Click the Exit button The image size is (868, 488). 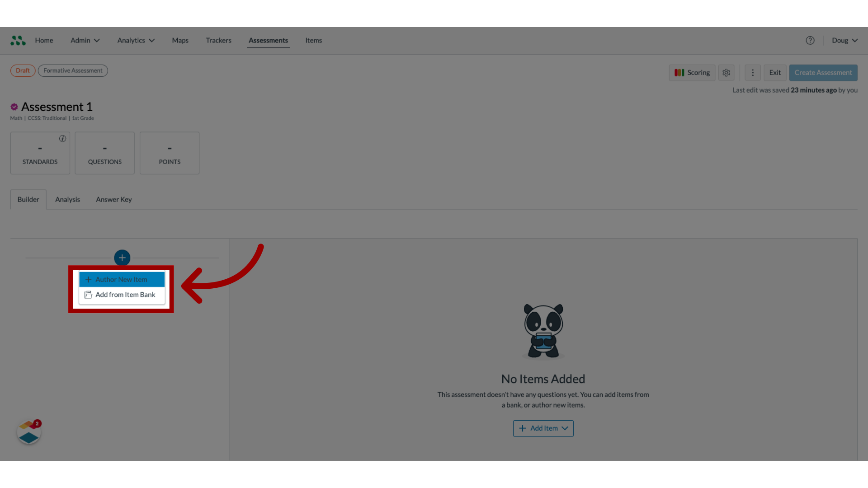(x=774, y=72)
